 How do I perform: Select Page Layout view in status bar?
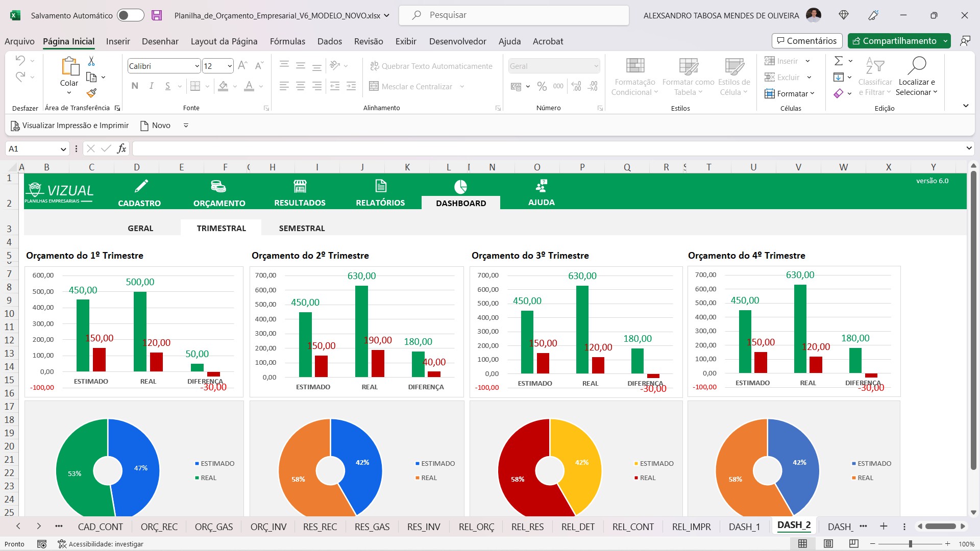click(828, 544)
